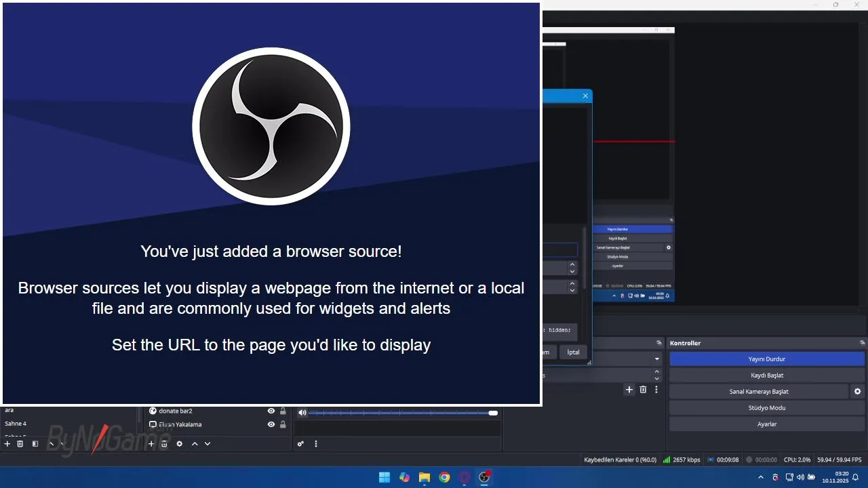Move source up with arrow icon
This screenshot has width=868, height=488.
[195, 444]
